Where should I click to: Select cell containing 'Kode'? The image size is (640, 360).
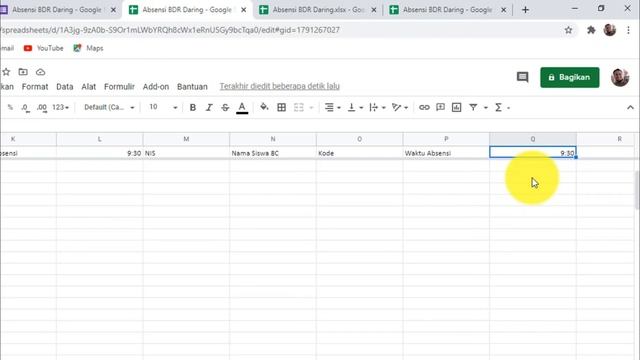pyautogui.click(x=359, y=153)
